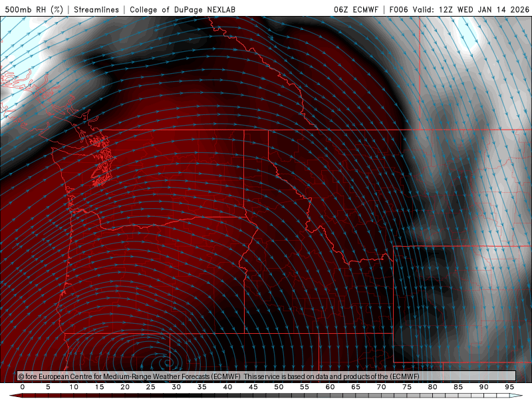Viewport: 532px width, 399px height.
Task: Select the "35" legend value
Action: click(x=202, y=387)
